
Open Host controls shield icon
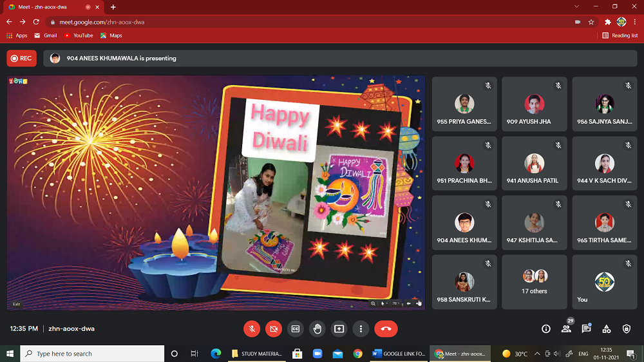click(627, 329)
